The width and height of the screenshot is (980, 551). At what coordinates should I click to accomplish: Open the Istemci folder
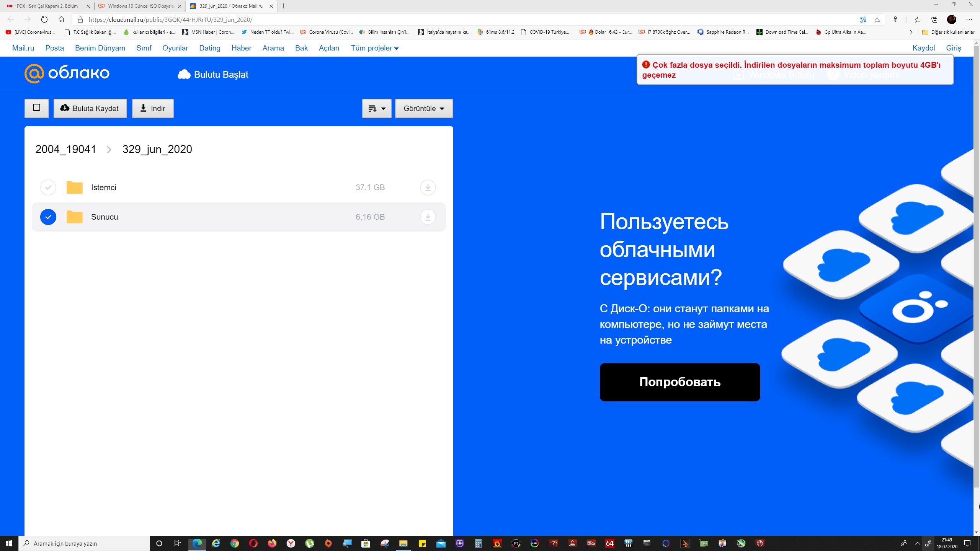(x=103, y=187)
